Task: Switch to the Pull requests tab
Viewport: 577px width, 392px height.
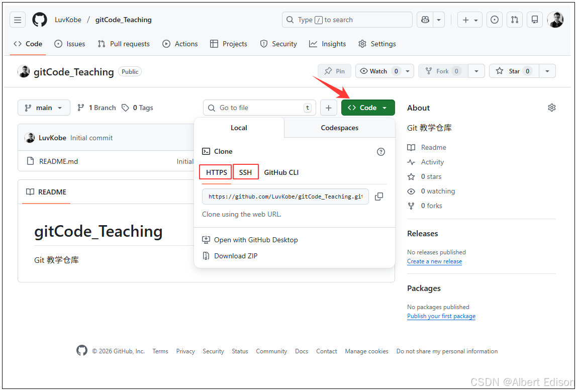Action: pyautogui.click(x=124, y=44)
